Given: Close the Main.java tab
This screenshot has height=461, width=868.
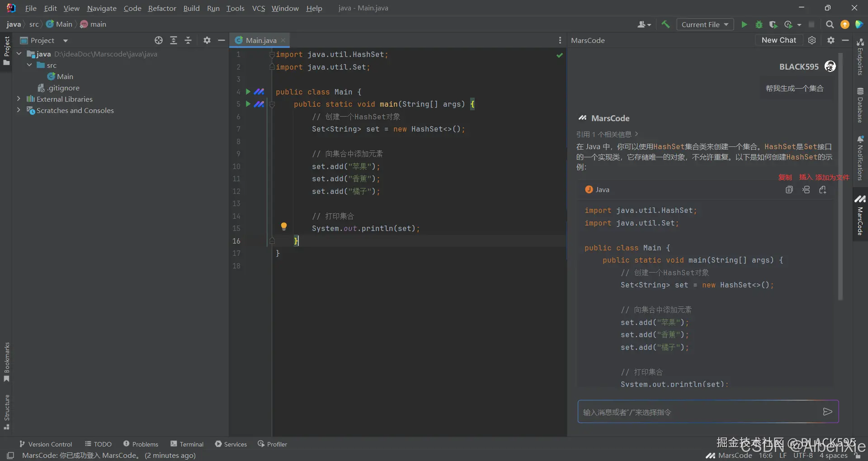Looking at the screenshot, I should pos(283,40).
